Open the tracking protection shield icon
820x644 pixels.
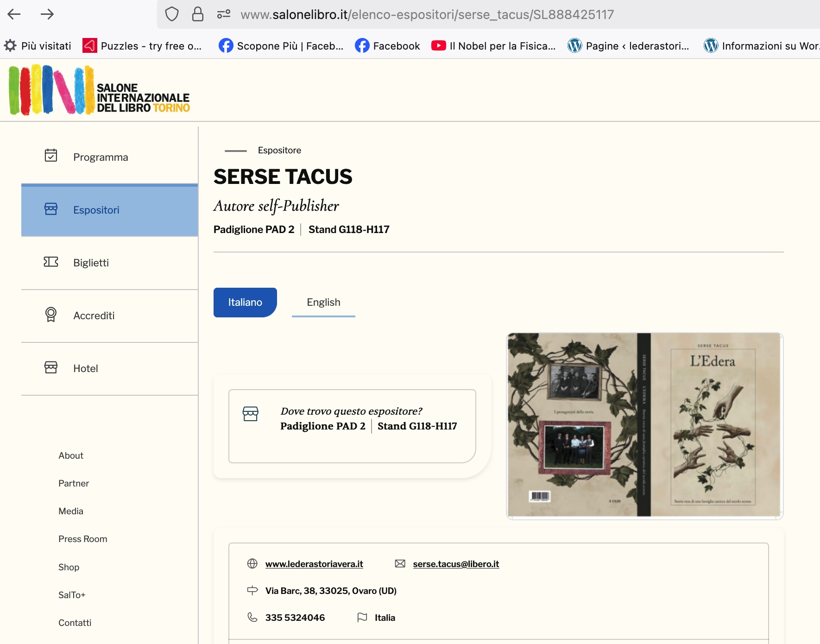tap(172, 14)
